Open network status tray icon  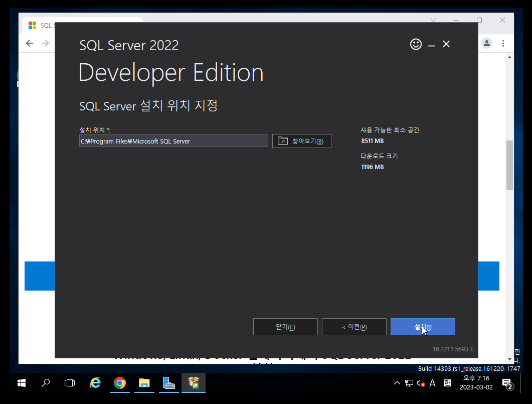click(409, 383)
